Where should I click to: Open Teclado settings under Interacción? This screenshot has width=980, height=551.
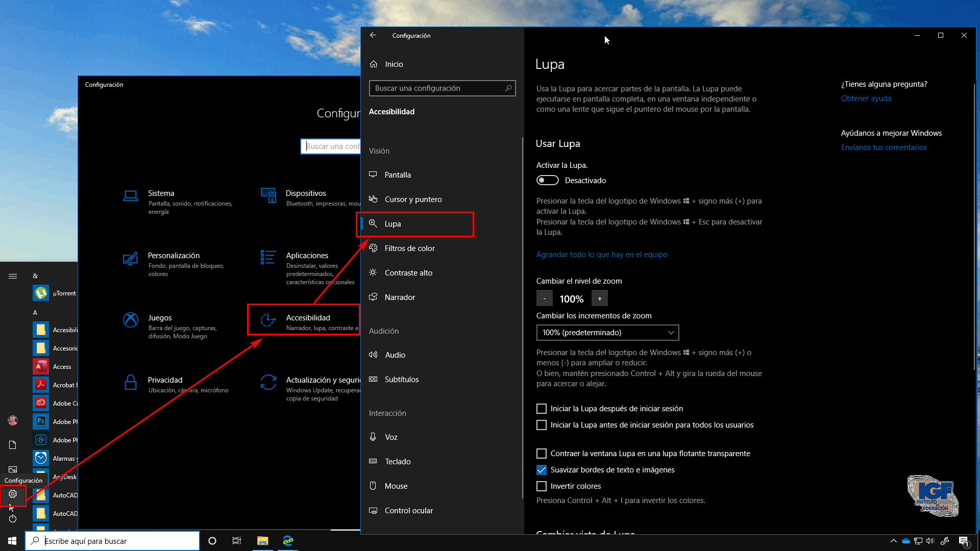pyautogui.click(x=397, y=461)
